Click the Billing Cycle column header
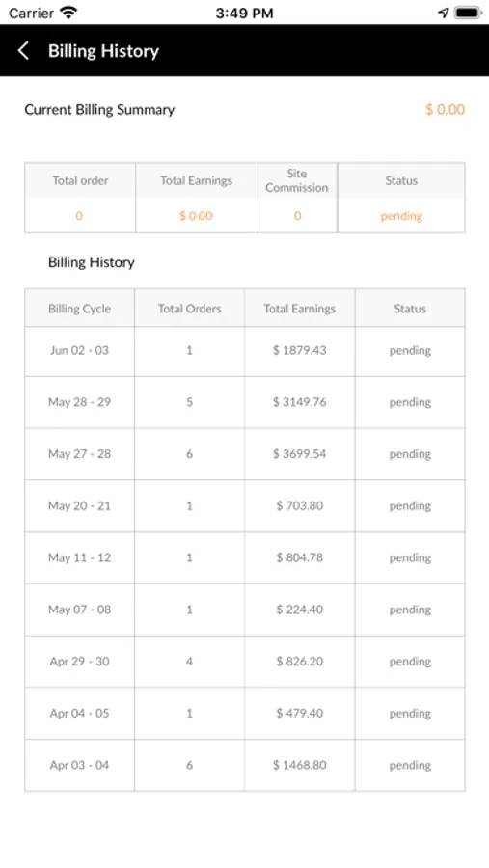The image size is (489, 868). pos(79,309)
